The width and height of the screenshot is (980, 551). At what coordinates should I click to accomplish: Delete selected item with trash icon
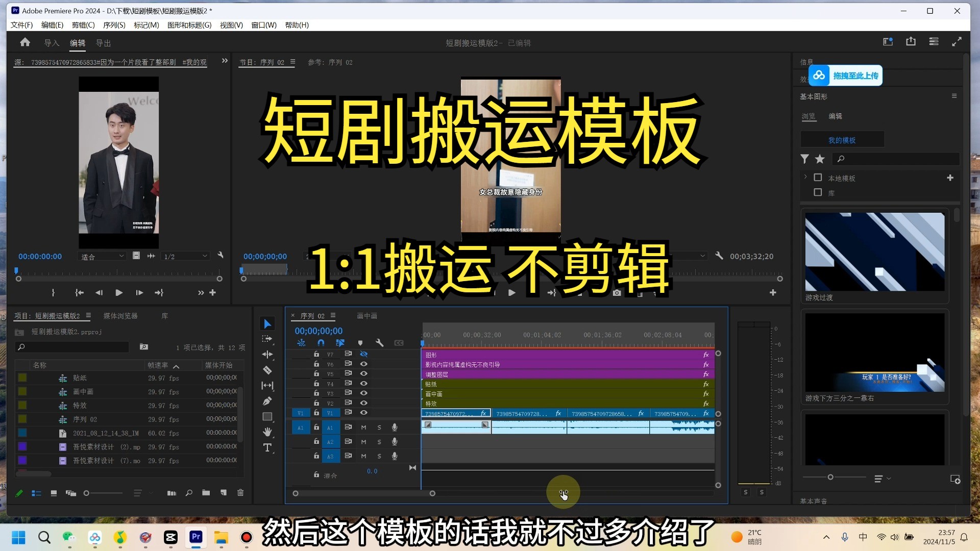240,493
